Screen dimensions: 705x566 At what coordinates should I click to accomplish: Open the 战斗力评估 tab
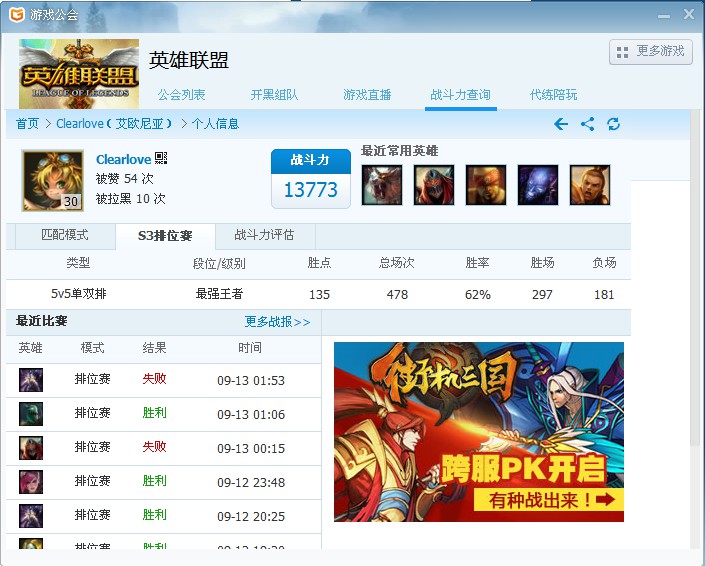point(265,235)
